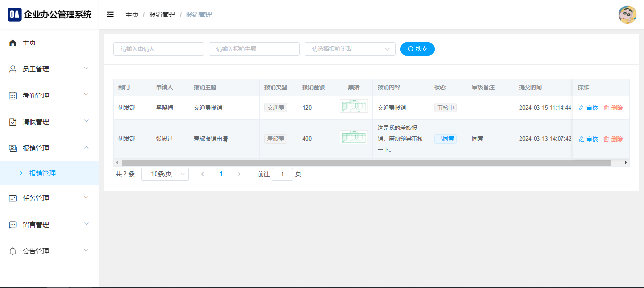Screen dimensions: 644x288
Task: Click the home icon beside 主页
Action: point(13,43)
